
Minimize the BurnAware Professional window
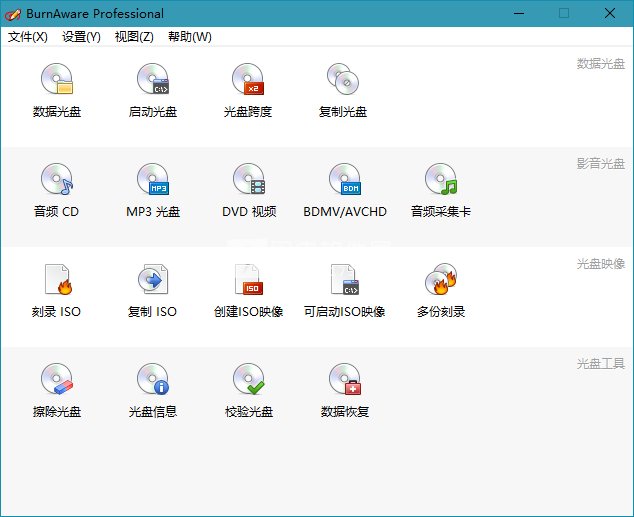(519, 13)
